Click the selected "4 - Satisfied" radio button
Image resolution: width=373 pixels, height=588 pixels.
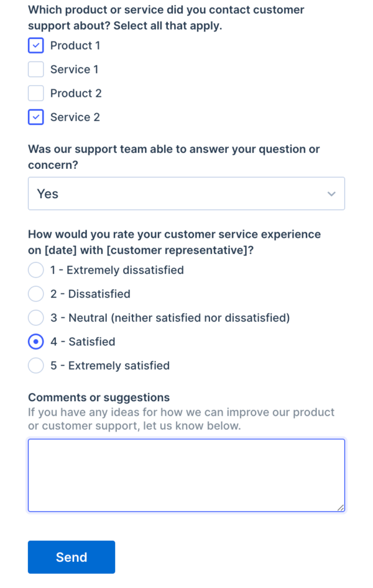click(x=35, y=341)
